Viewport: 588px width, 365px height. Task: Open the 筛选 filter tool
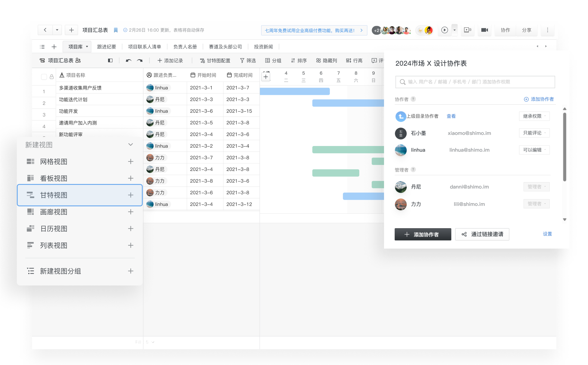tap(248, 61)
